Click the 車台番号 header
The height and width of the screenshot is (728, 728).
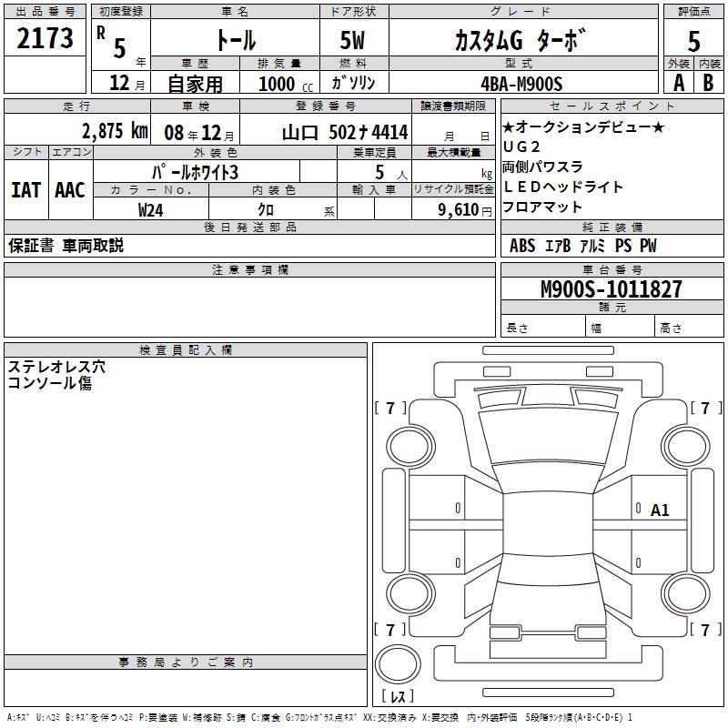pos(612,269)
